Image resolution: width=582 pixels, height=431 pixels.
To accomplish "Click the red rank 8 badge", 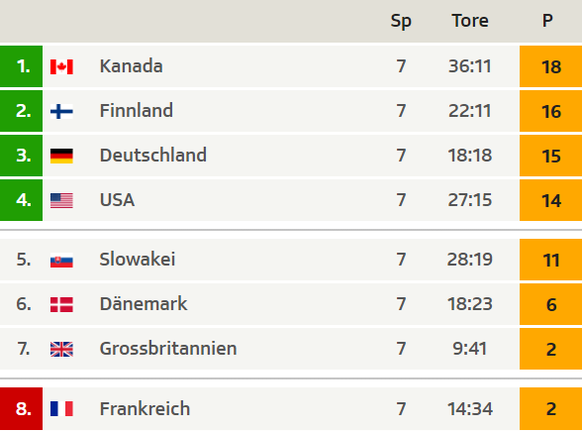I will coord(21,408).
